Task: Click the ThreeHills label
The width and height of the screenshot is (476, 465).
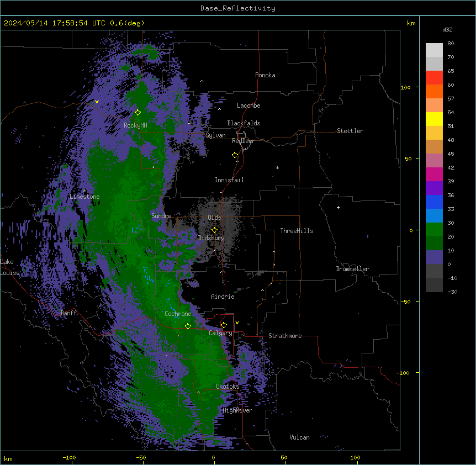Action: point(297,231)
